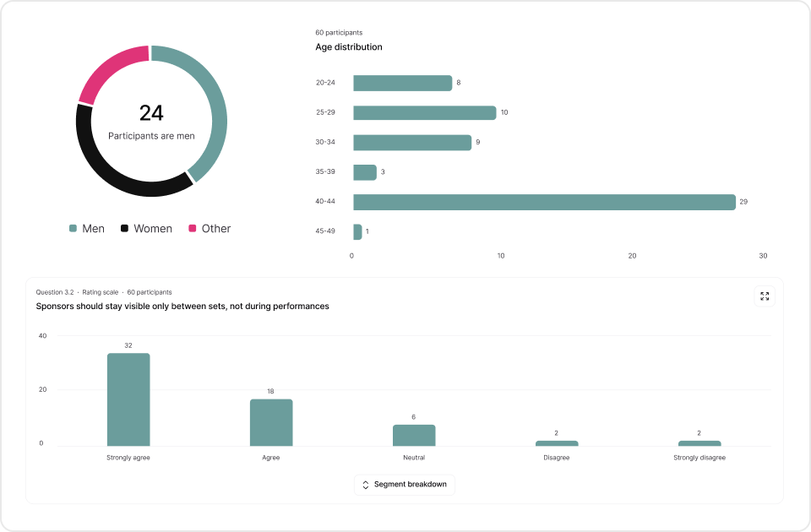Click the 'Neutral' axis label

click(414, 458)
